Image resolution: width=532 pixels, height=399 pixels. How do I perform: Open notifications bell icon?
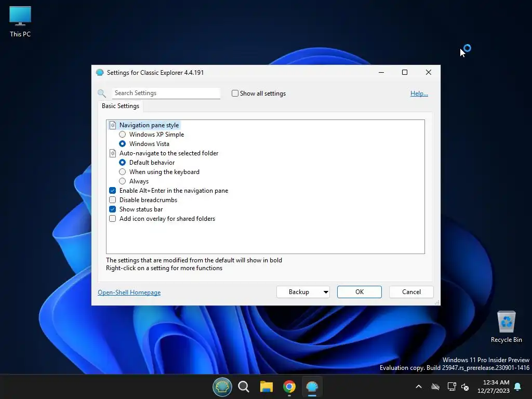(x=518, y=387)
